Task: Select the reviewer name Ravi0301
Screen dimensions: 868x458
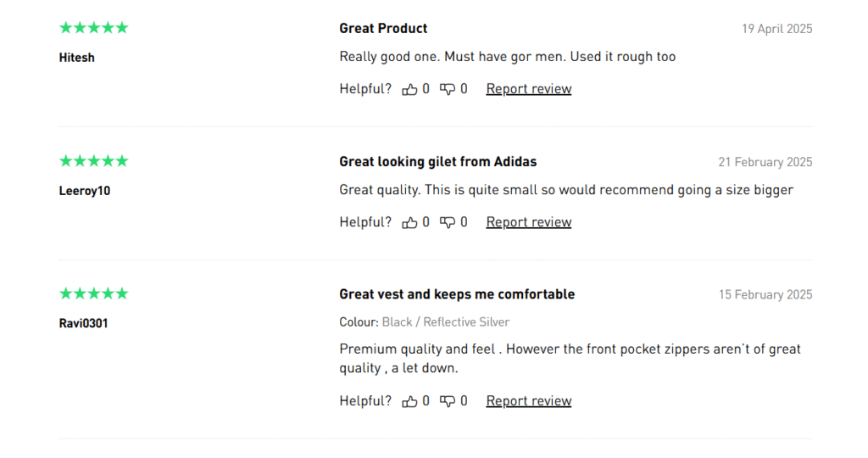Action: click(84, 323)
